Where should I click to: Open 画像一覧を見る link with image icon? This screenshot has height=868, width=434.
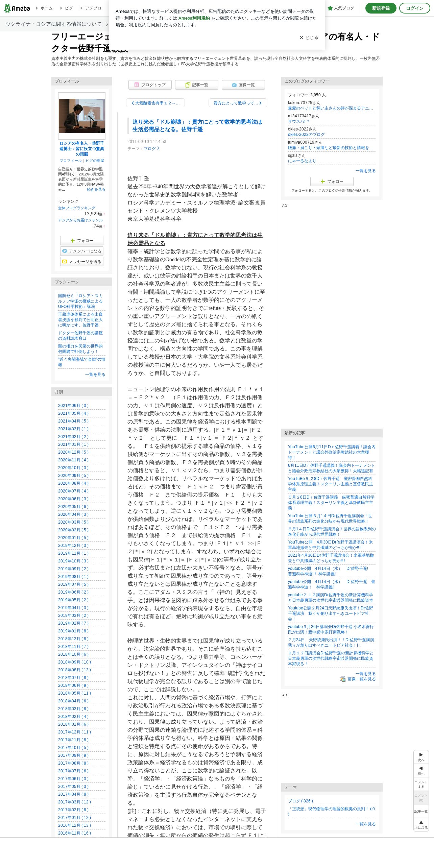click(x=358, y=679)
